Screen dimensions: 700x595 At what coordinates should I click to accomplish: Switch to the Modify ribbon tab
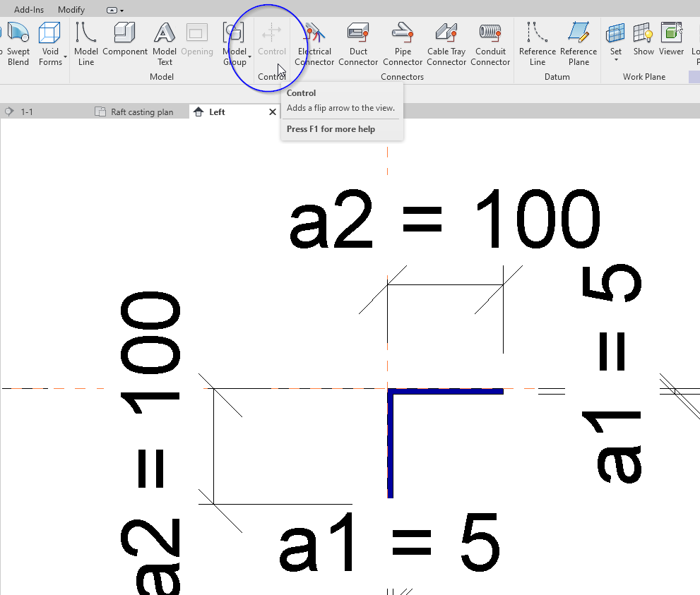click(x=71, y=9)
